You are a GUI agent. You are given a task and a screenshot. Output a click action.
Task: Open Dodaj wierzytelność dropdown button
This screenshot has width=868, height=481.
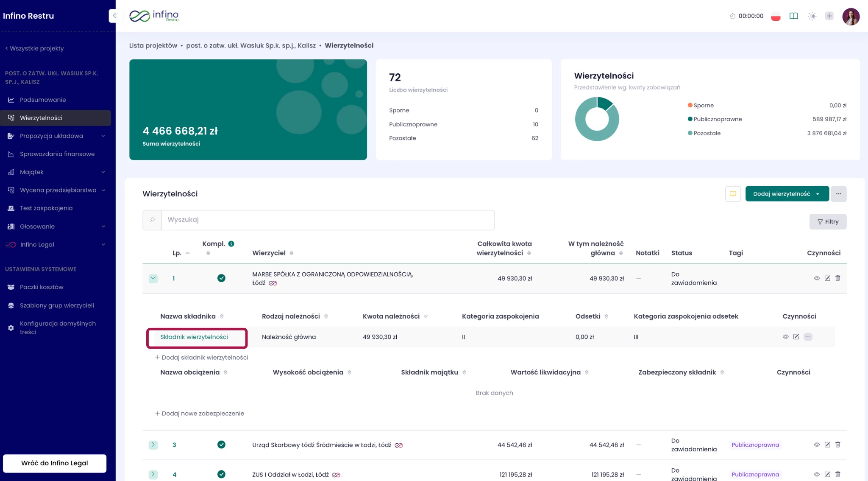click(787, 194)
